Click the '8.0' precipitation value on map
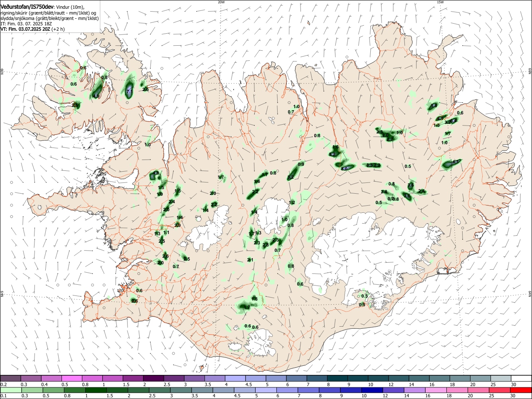Screen dimensions: 532x399 tap(344, 169)
